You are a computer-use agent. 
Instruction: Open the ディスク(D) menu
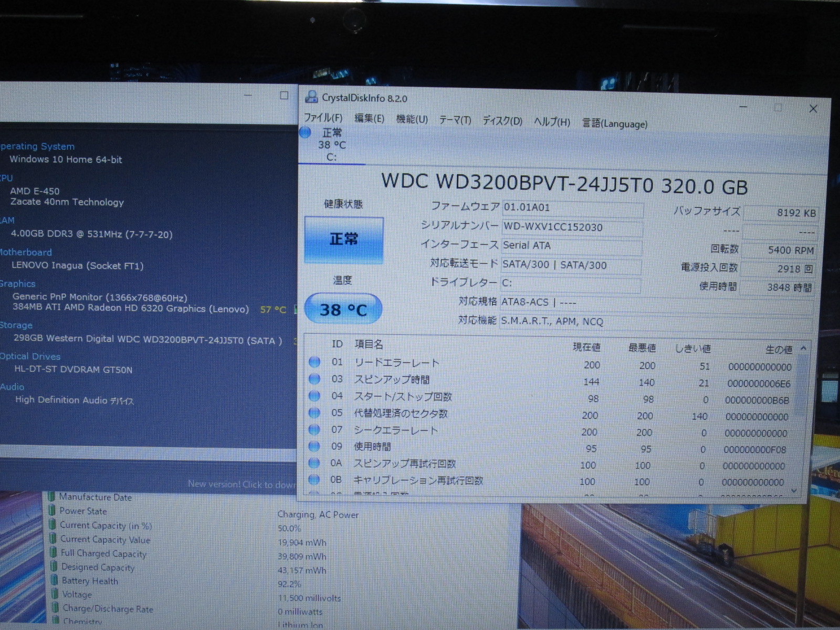502,121
